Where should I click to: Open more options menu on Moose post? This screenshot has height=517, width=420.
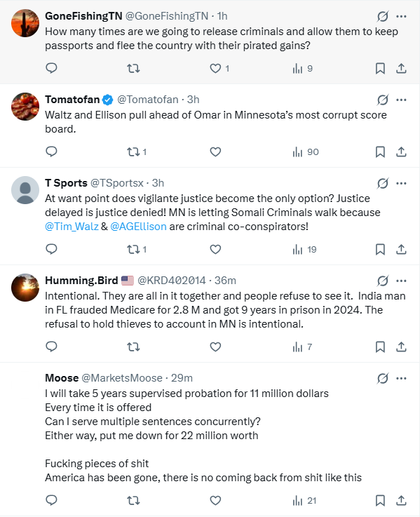pyautogui.click(x=401, y=378)
